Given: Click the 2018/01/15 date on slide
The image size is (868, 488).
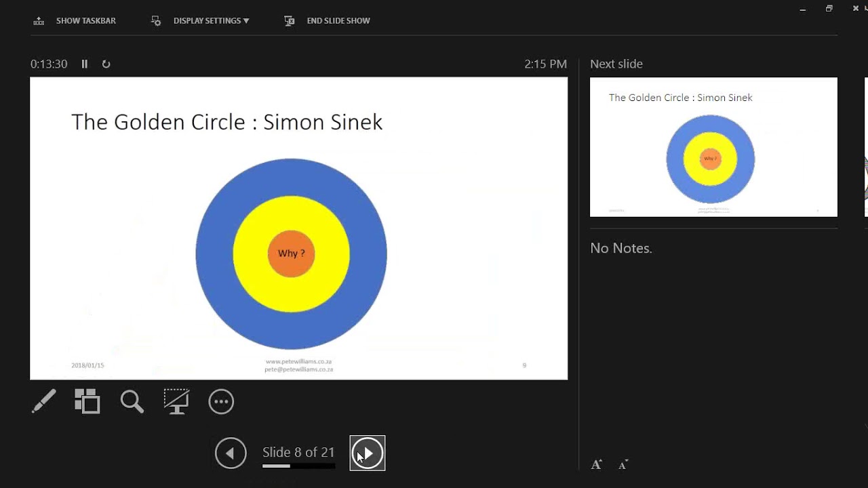Looking at the screenshot, I should pos(87,365).
